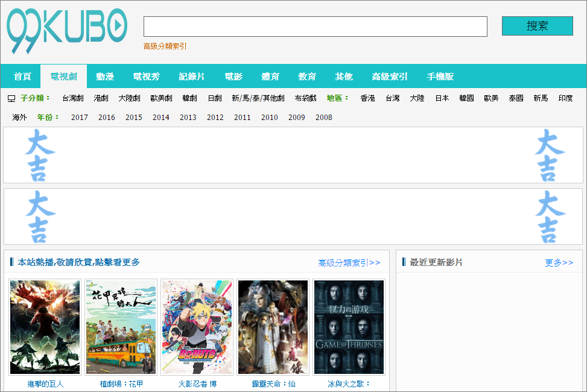Open the 手機版 menu item
Image resolution: width=587 pixels, height=392 pixels.
[440, 76]
